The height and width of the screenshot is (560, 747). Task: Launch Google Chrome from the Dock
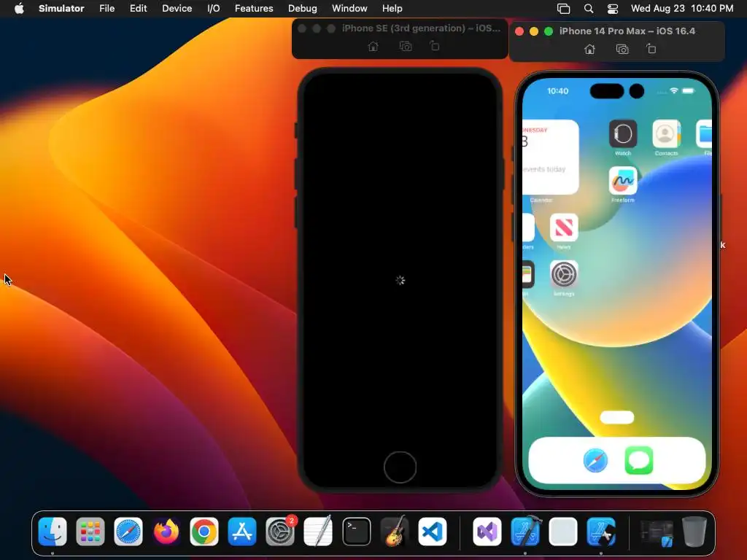(x=204, y=531)
